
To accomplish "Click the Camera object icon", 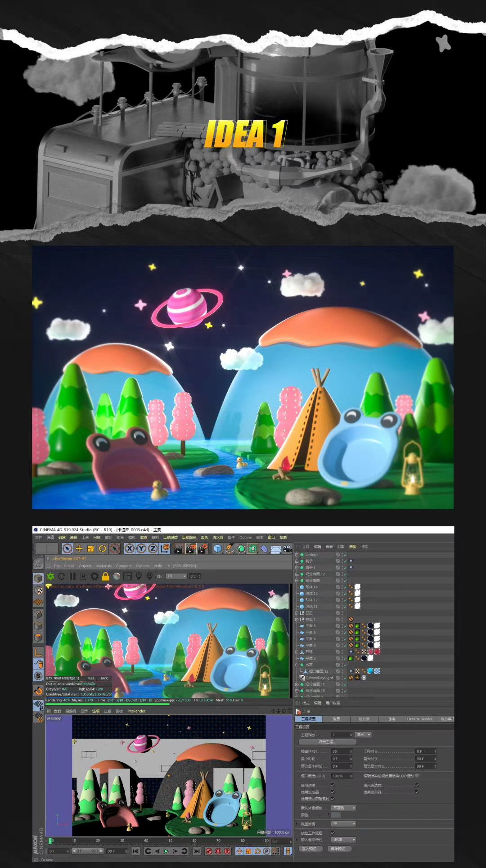I will pos(287,548).
